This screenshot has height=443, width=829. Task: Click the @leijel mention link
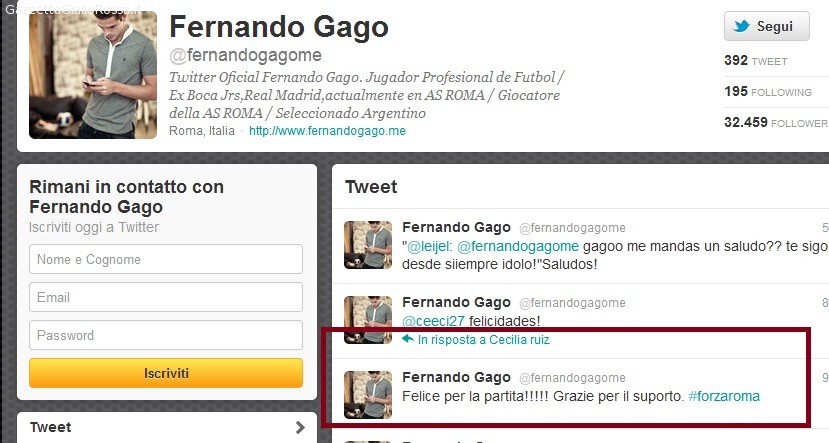click(429, 246)
